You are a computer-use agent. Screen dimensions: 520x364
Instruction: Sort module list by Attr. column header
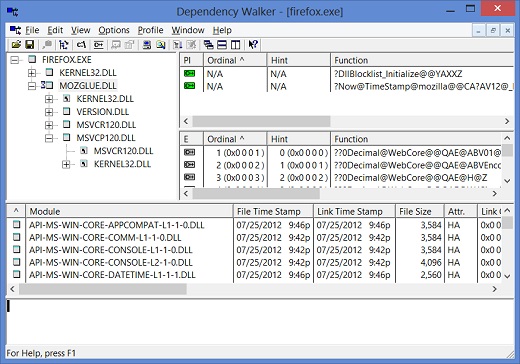click(460, 211)
